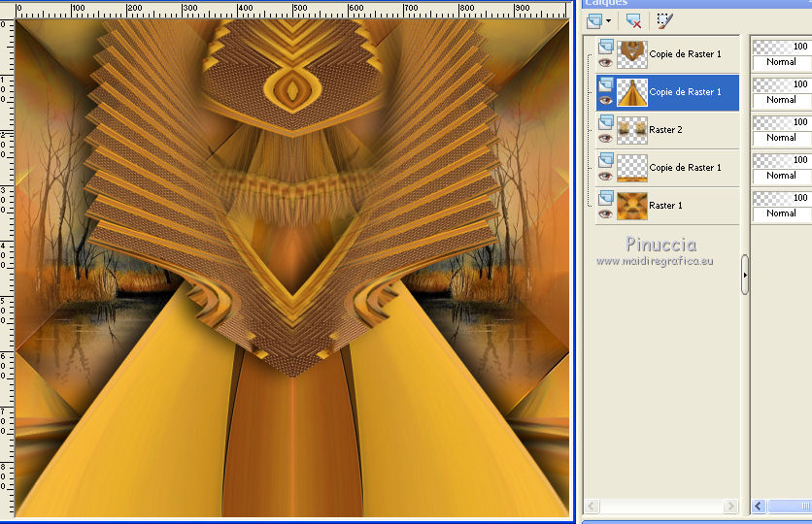Open blend mode dropdown for layer above Raster 1
This screenshot has width=812, height=524.
tap(782, 176)
